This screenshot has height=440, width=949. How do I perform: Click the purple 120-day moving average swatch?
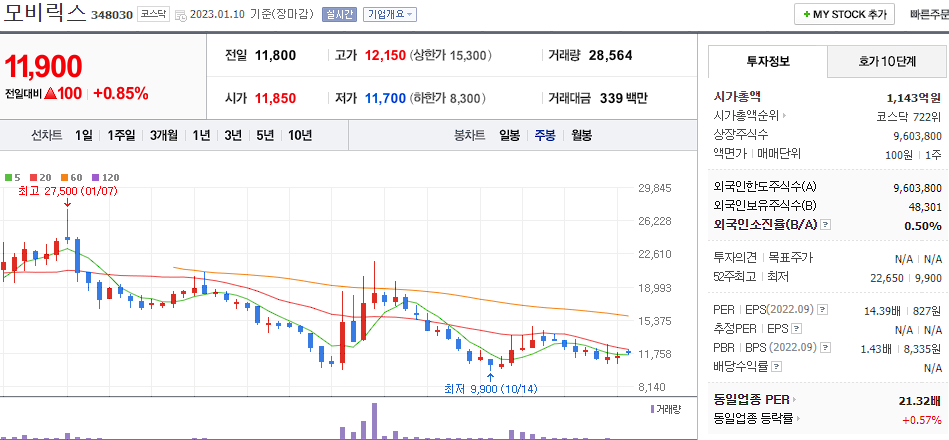pyautogui.click(x=95, y=178)
